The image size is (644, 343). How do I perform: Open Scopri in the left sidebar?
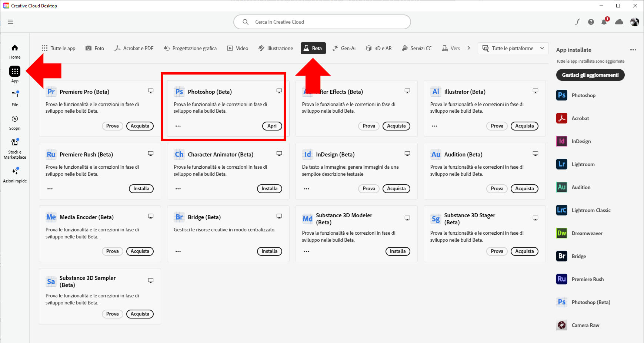15,122
